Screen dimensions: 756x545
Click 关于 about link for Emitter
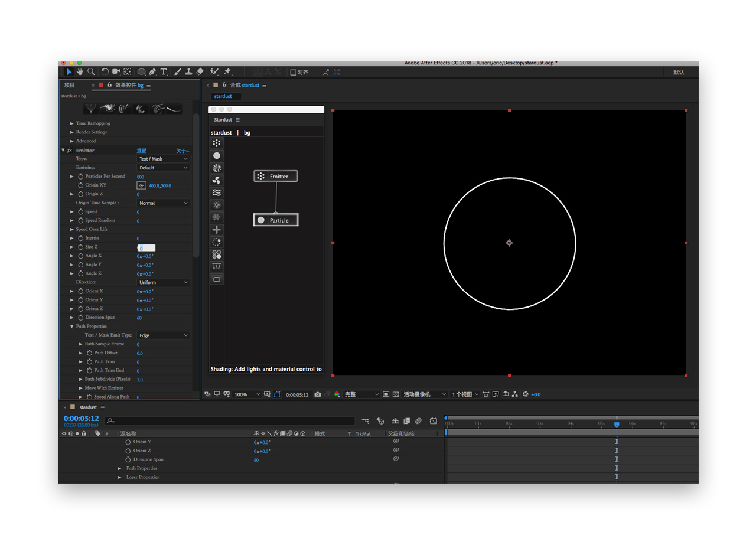pos(183,151)
